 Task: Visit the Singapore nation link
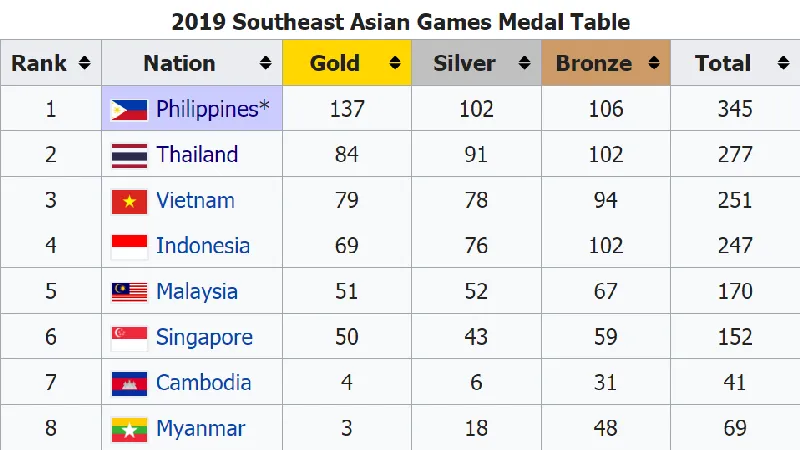coord(204,338)
